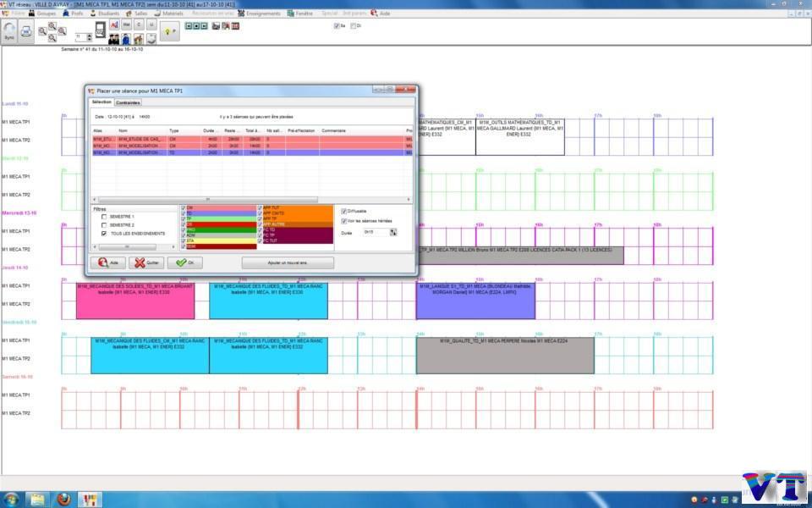Click the OK button in dialog
The height and width of the screenshot is (508, 812).
pyautogui.click(x=184, y=262)
